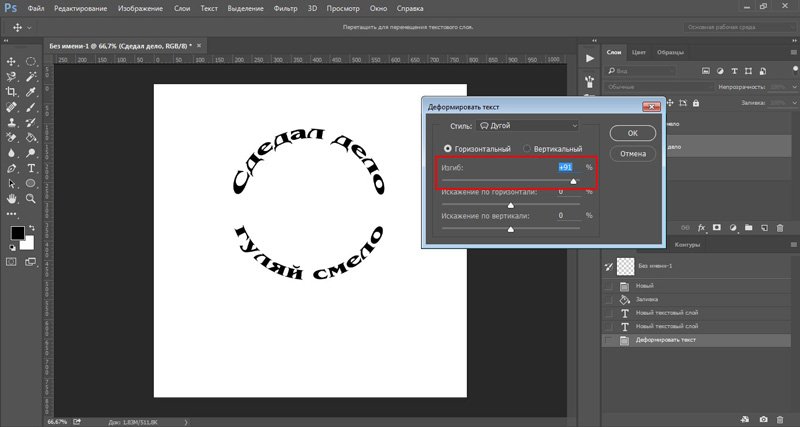Toggle checkbox beside Заливка history step
Image resolution: width=800 pixels, height=427 pixels.
point(609,299)
